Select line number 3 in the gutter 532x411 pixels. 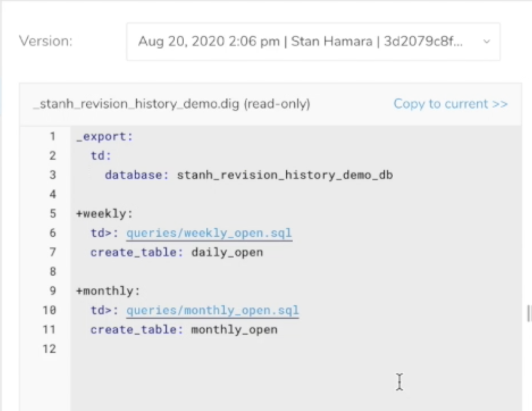(52, 175)
